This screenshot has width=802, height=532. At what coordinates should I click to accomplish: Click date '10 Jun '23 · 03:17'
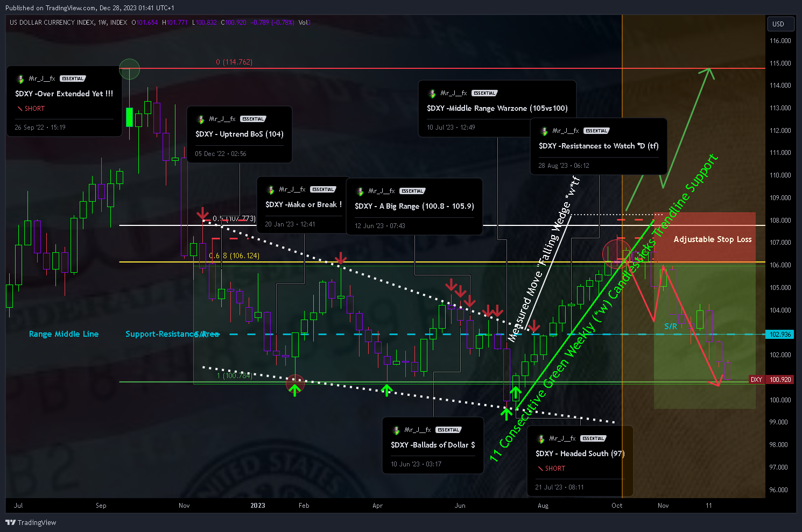(416, 464)
